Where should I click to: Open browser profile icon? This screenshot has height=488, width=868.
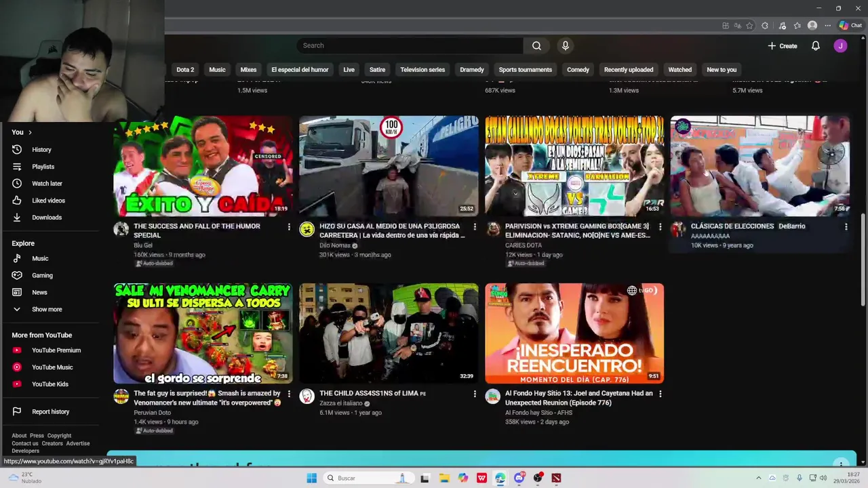coord(812,26)
